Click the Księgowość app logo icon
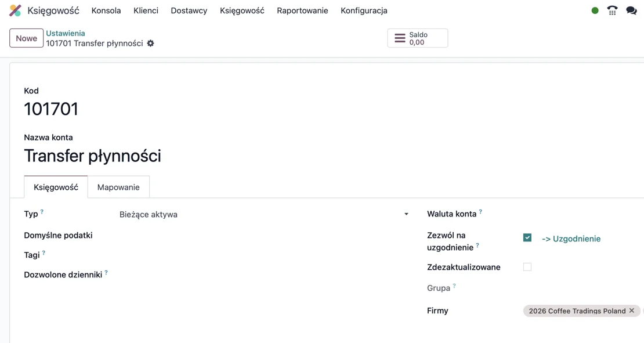This screenshot has width=644, height=343. [x=15, y=10]
